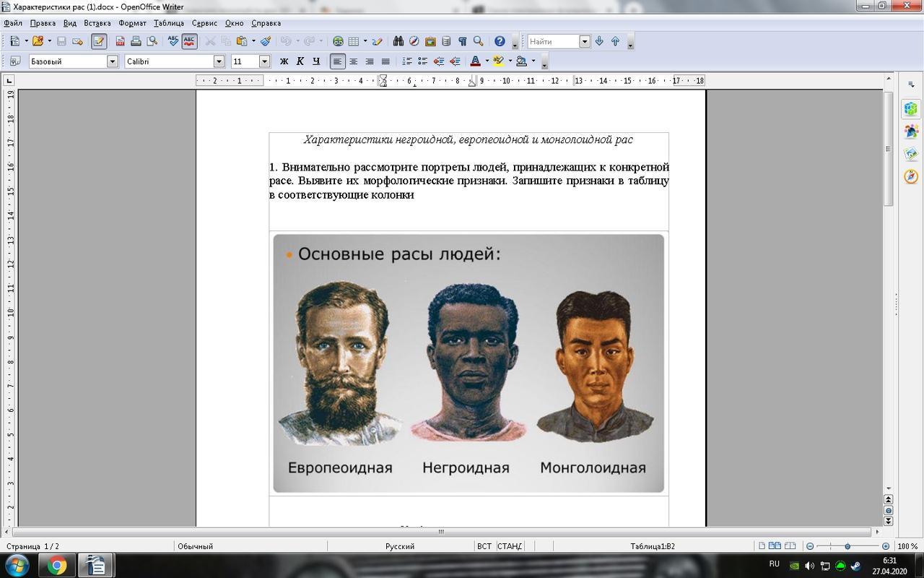Image resolution: width=924 pixels, height=578 pixels.
Task: Open the Gallery icon in toolbar
Action: click(430, 41)
